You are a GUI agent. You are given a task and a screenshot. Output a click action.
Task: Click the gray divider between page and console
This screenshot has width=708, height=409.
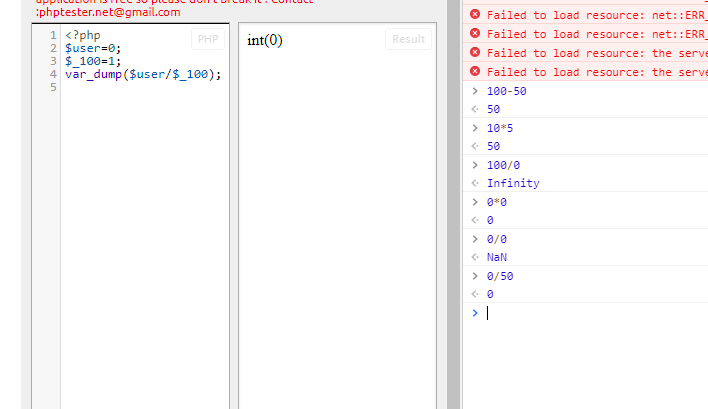click(453, 200)
